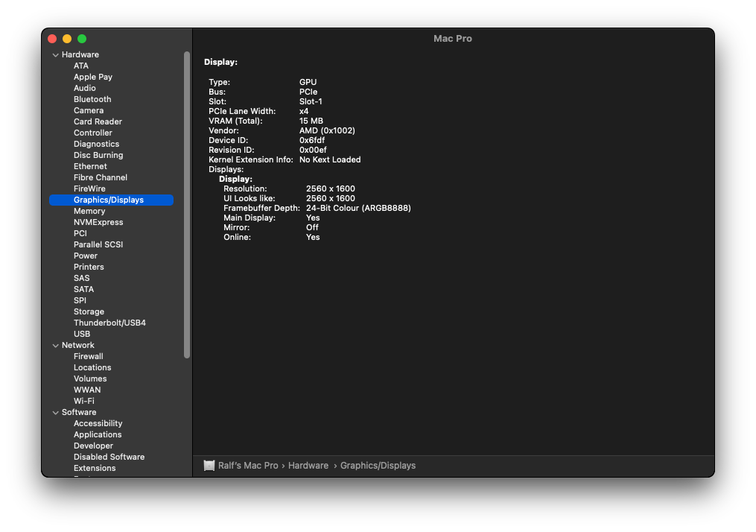Select Disc Burning item
Screen dimensions: 756x532
point(98,155)
